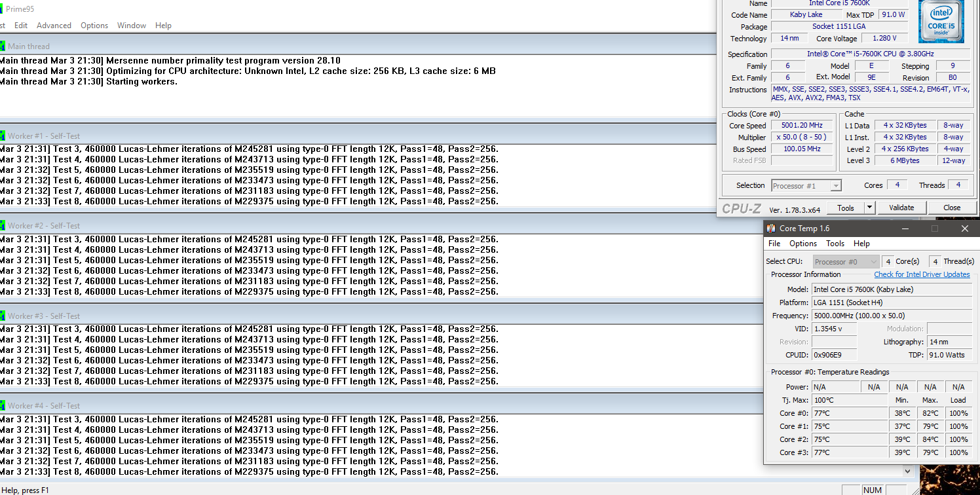Open the Advanced menu in Prime95
Viewport: 980px width, 495px height.
[54, 26]
